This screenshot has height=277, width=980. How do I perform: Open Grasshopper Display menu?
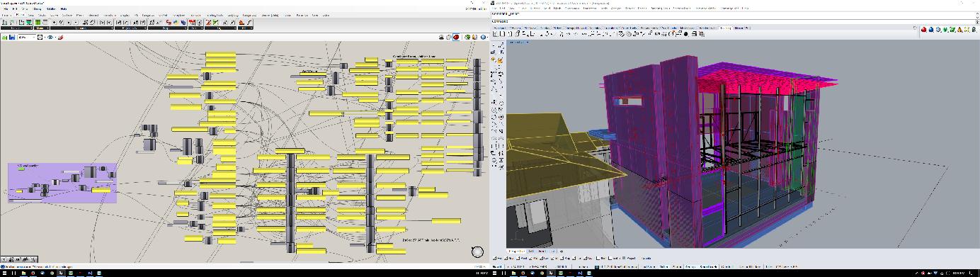point(37,9)
